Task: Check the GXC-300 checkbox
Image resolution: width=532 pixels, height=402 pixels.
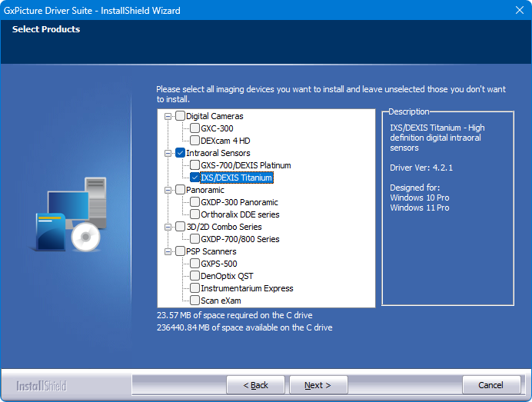Action: point(195,128)
